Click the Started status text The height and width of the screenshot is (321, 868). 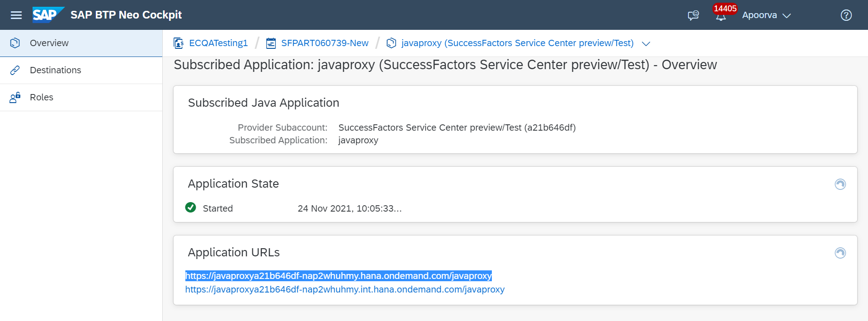pyautogui.click(x=218, y=208)
